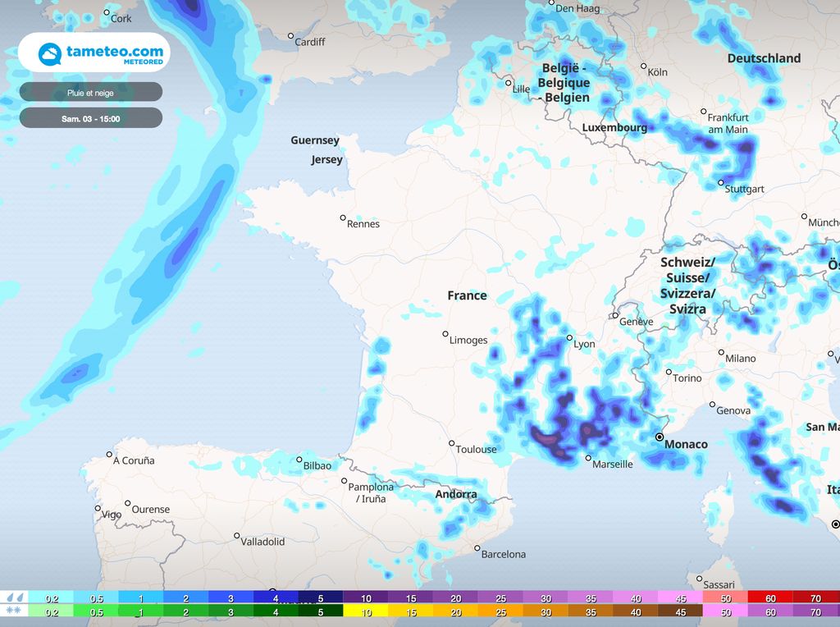The height and width of the screenshot is (627, 840).
Task: Select the Marseille city marker
Action: pyautogui.click(x=587, y=458)
